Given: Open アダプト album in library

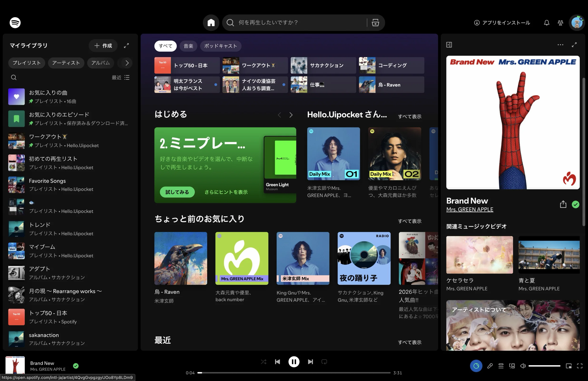Looking at the screenshot, I should pyautogui.click(x=70, y=273).
